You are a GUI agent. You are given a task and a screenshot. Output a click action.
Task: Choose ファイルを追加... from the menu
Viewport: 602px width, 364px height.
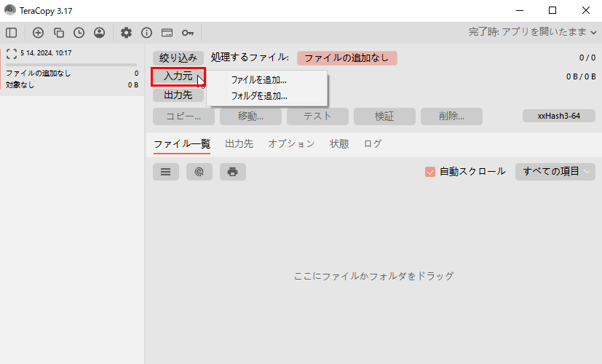pyautogui.click(x=267, y=80)
